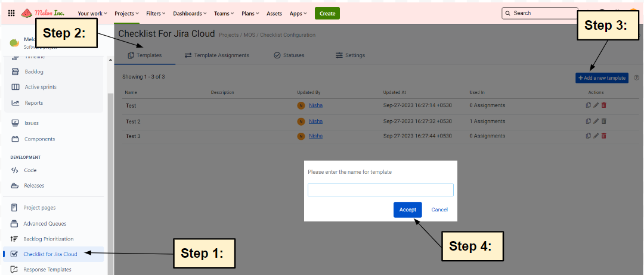The width and height of the screenshot is (644, 275).
Task: Switch to the Template Assignments tab
Action: click(216, 55)
